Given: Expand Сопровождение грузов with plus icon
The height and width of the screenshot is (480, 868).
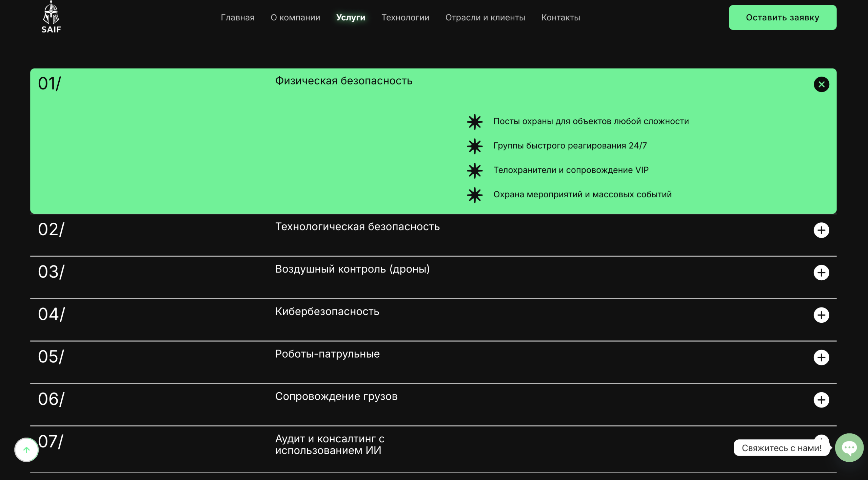Looking at the screenshot, I should coord(821,400).
